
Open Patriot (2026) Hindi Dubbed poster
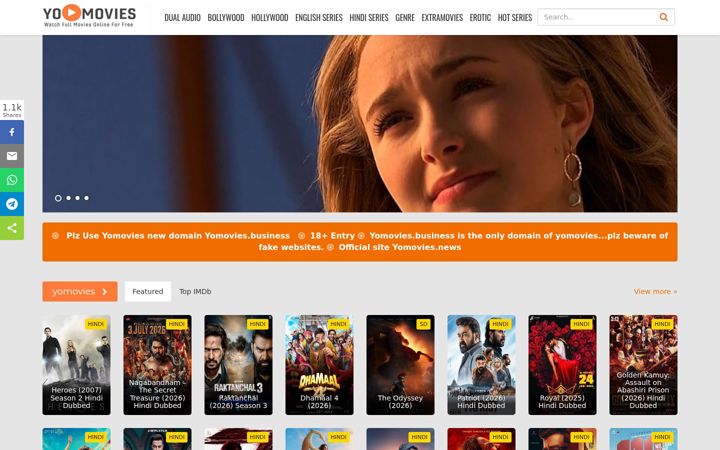(x=481, y=365)
